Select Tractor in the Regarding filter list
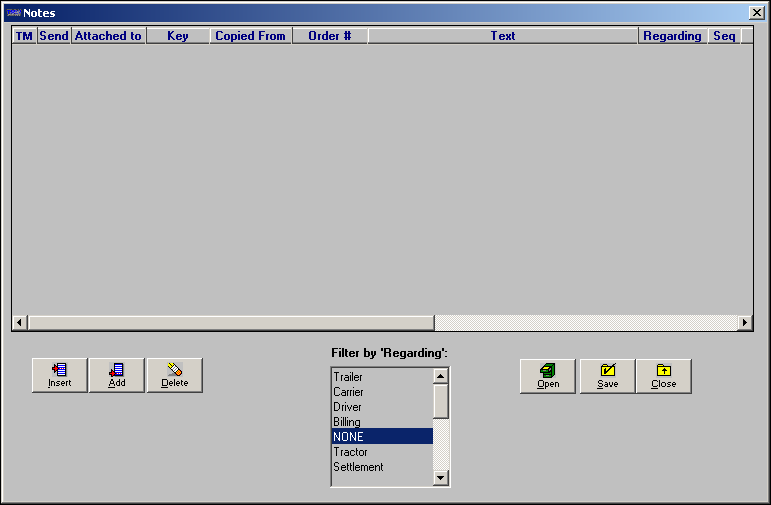Viewport: 771px width, 505px height. pos(382,451)
